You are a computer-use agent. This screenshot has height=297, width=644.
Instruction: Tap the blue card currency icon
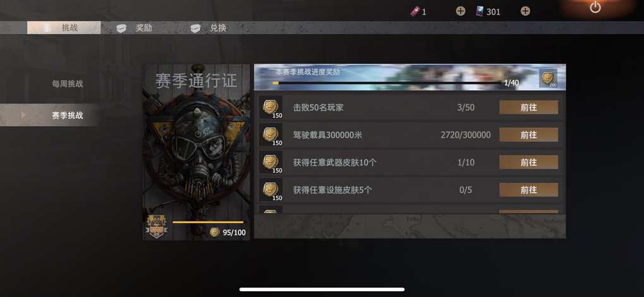click(479, 11)
